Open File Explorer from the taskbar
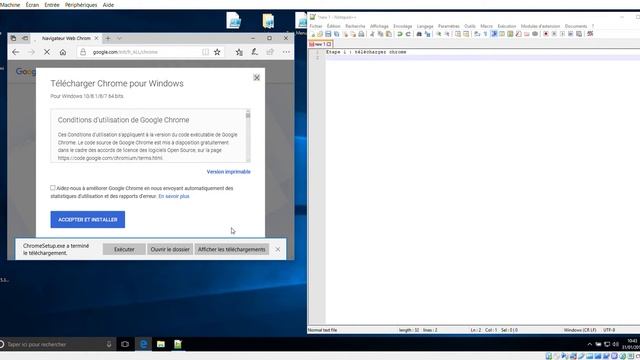 (x=161, y=344)
